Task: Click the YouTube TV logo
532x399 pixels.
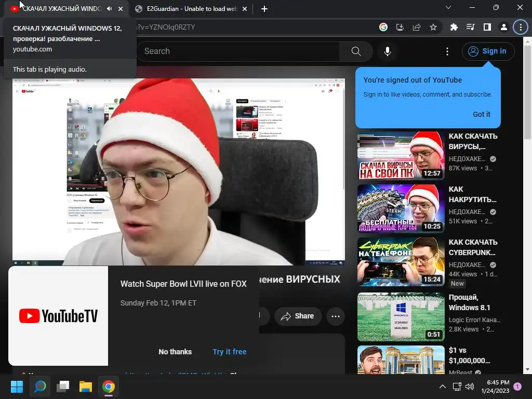Action: coord(58,316)
